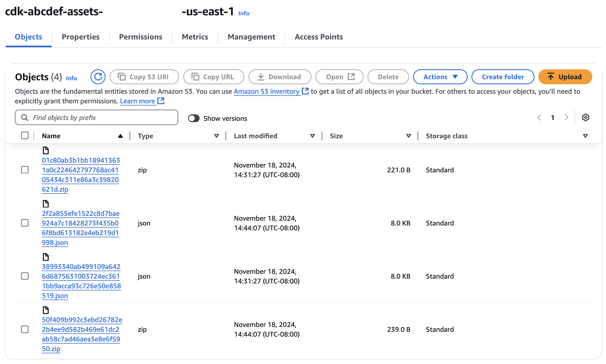The height and width of the screenshot is (364, 606).
Task: Click the file icon beside 01c80ab3 zip object
Action: click(x=45, y=150)
